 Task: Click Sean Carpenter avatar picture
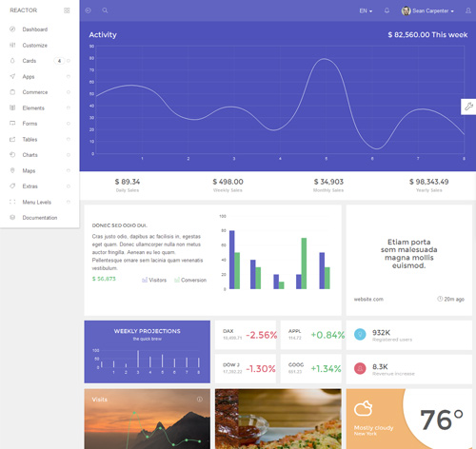pos(406,10)
